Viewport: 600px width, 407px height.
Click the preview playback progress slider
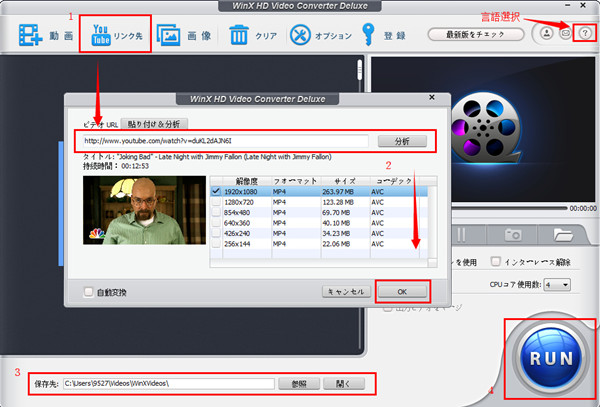tap(509, 208)
